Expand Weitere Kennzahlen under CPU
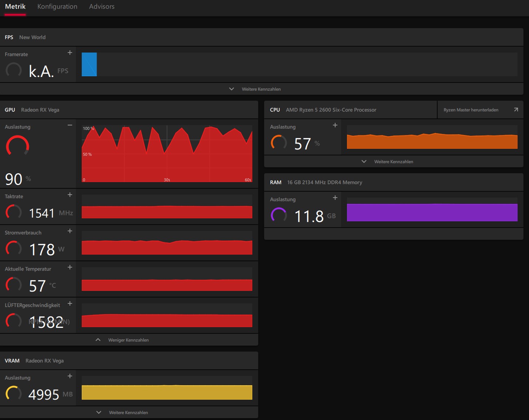The width and height of the screenshot is (529, 420). [x=388, y=162]
